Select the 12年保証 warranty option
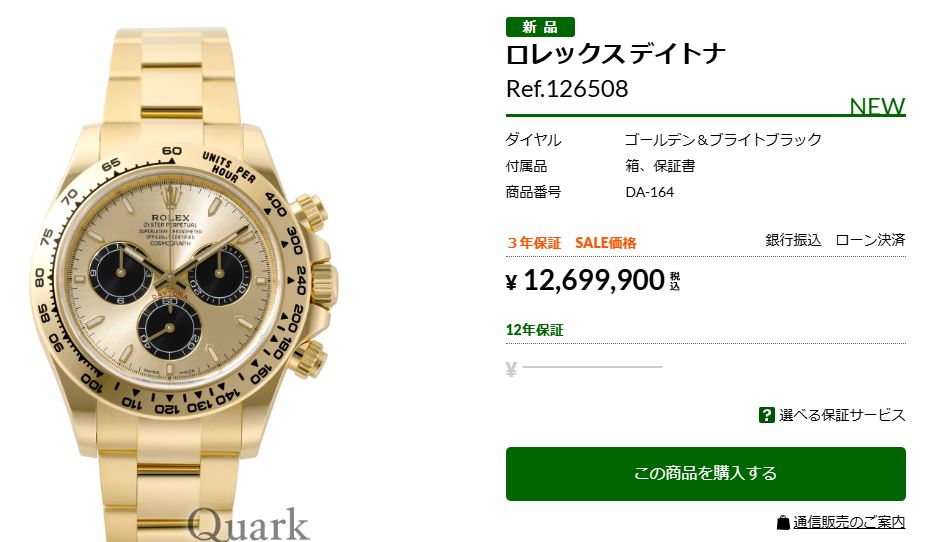 point(534,330)
